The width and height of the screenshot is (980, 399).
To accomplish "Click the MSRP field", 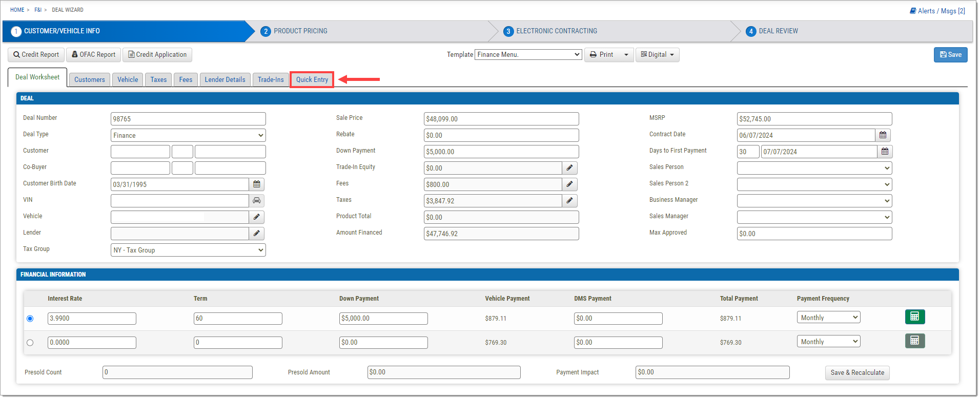I will pyautogui.click(x=814, y=119).
